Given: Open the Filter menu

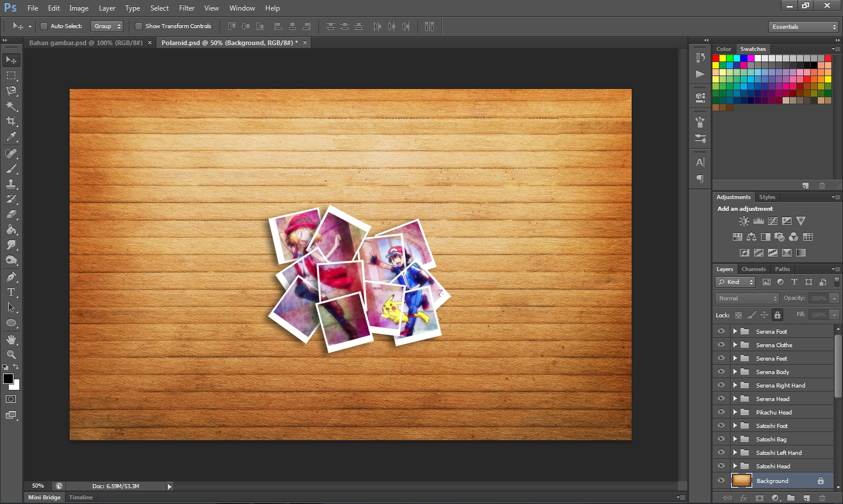Looking at the screenshot, I should coord(186,8).
